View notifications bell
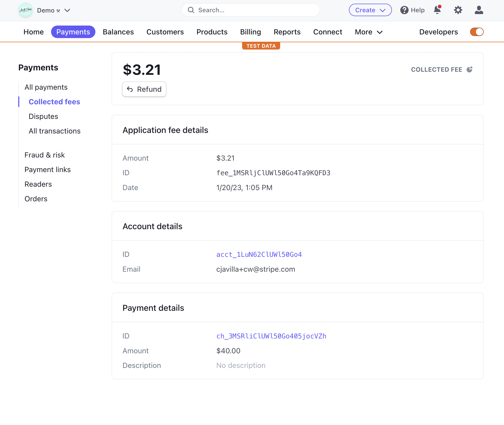Image resolution: width=504 pixels, height=425 pixels. pyautogui.click(x=437, y=10)
